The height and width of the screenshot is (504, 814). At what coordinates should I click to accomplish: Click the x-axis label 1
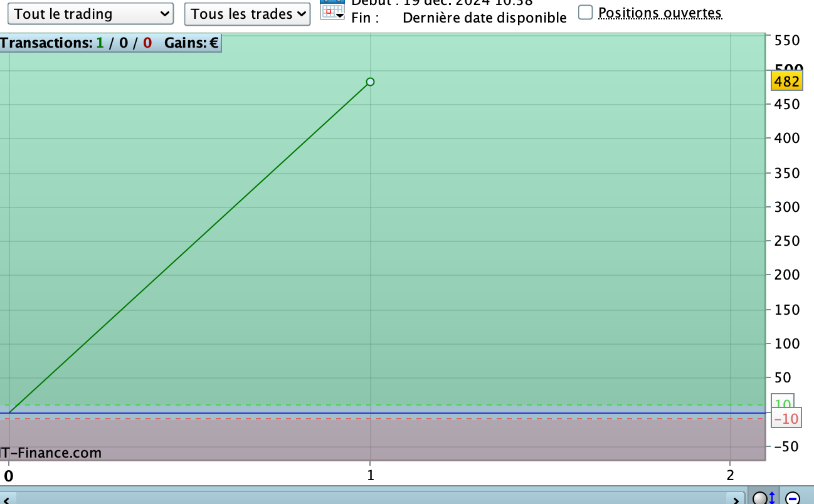[x=370, y=475]
